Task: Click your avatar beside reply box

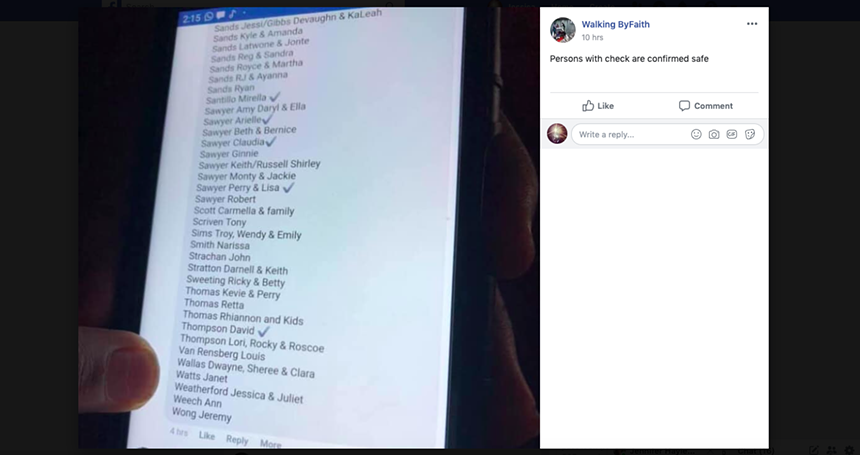Action: click(557, 134)
